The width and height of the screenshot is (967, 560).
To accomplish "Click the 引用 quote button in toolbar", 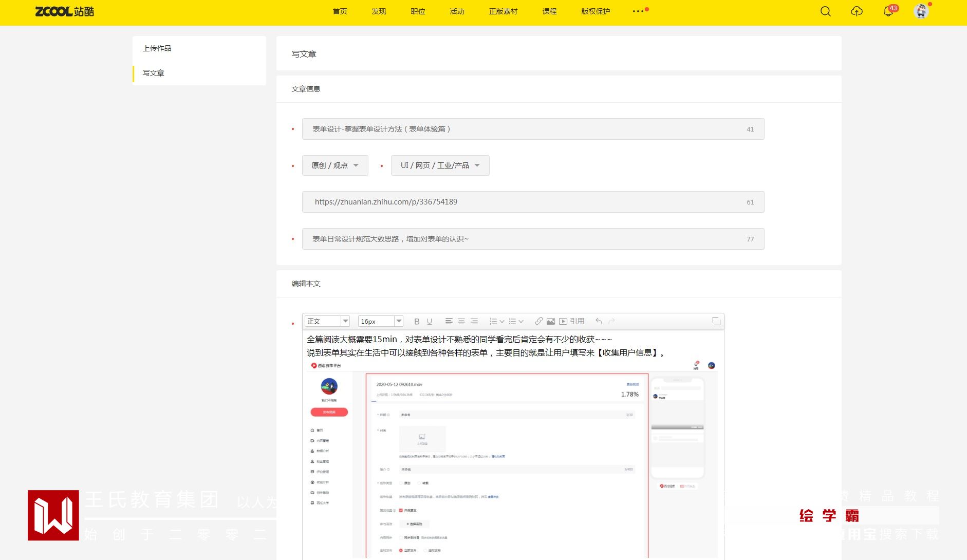I will click(577, 322).
